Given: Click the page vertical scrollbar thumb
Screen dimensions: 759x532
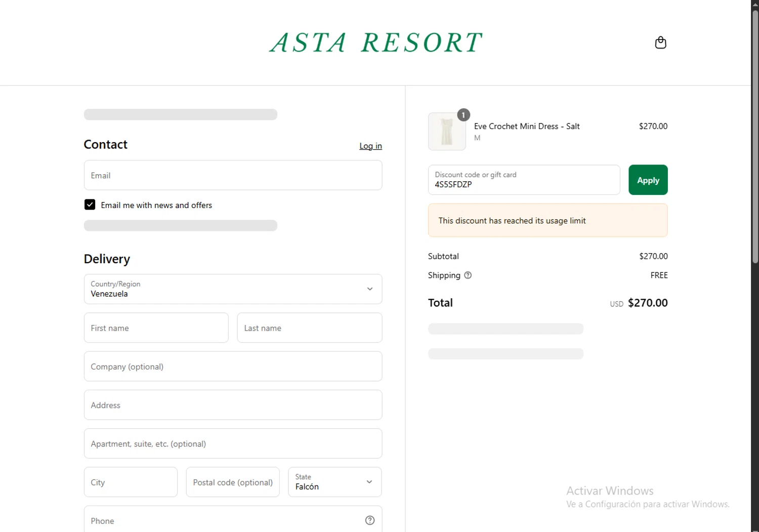Looking at the screenshot, I should (755, 137).
